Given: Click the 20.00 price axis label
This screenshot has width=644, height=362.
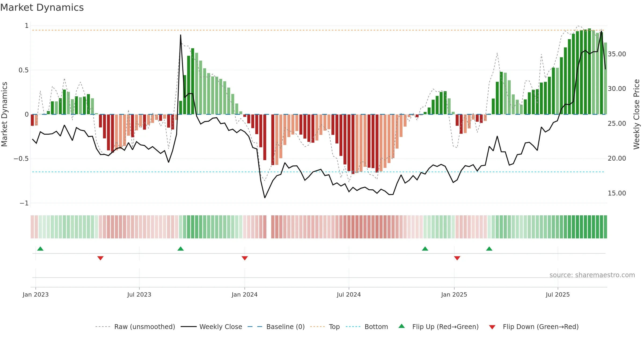Looking at the screenshot, I should (617, 158).
